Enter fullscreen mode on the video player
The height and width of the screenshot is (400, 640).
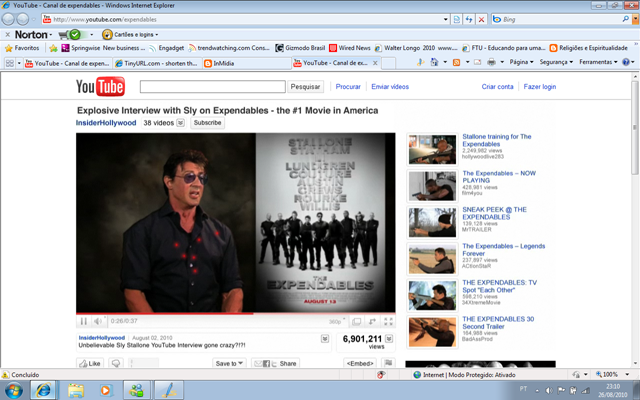pyautogui.click(x=388, y=321)
